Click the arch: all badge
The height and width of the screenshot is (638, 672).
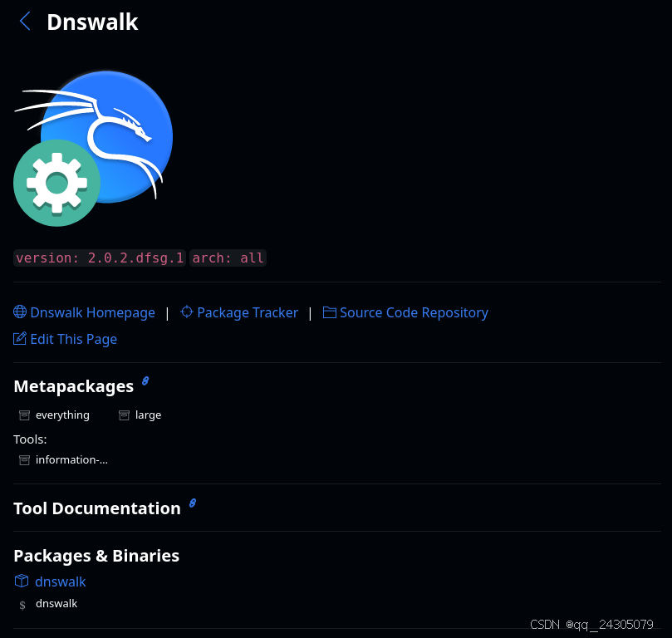pos(228,258)
